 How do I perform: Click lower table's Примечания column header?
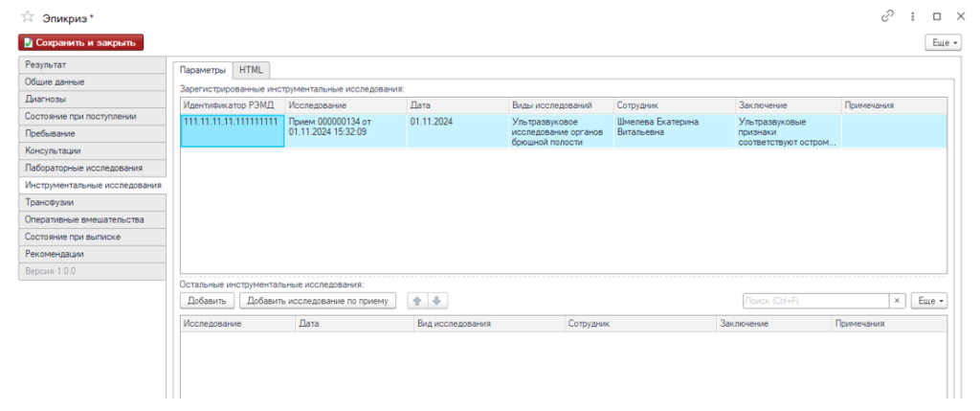tap(889, 324)
